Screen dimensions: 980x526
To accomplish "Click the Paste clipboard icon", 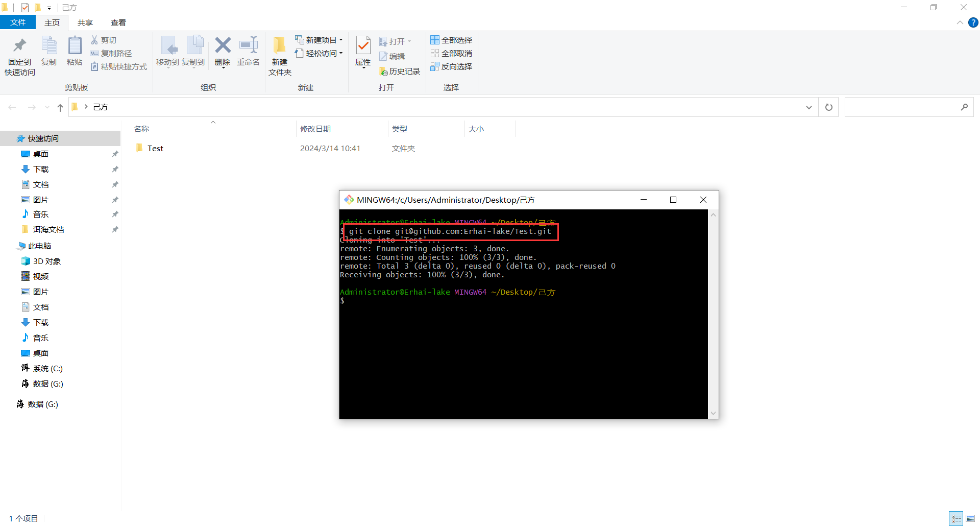I will (75, 46).
